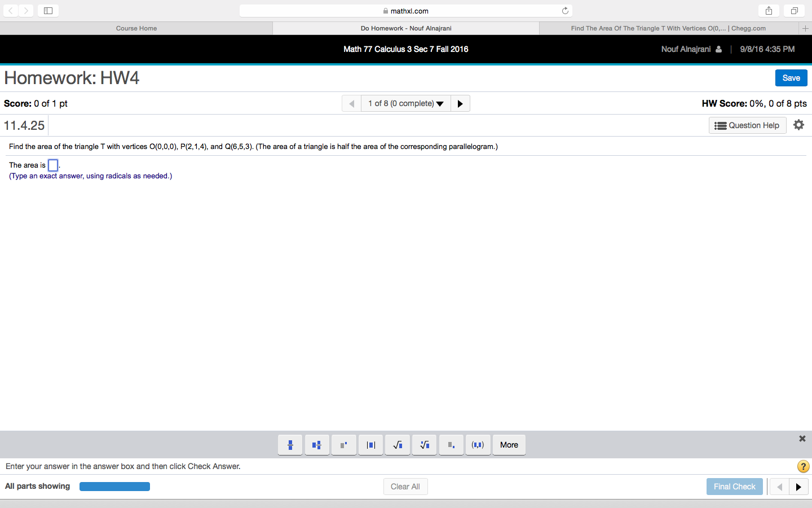This screenshot has height=508, width=812.
Task: Insert a fraction template
Action: [290, 445]
